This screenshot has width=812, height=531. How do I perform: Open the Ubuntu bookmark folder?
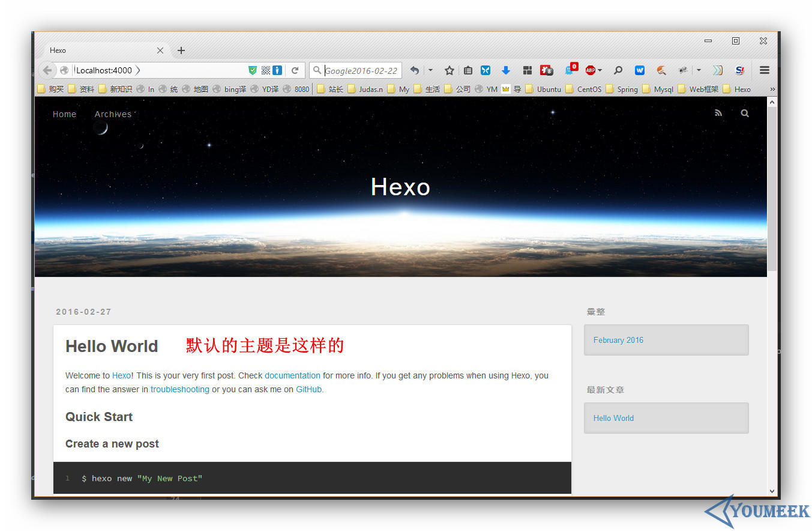[x=543, y=89]
